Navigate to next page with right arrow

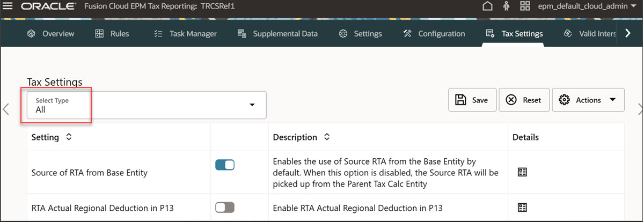click(640, 109)
